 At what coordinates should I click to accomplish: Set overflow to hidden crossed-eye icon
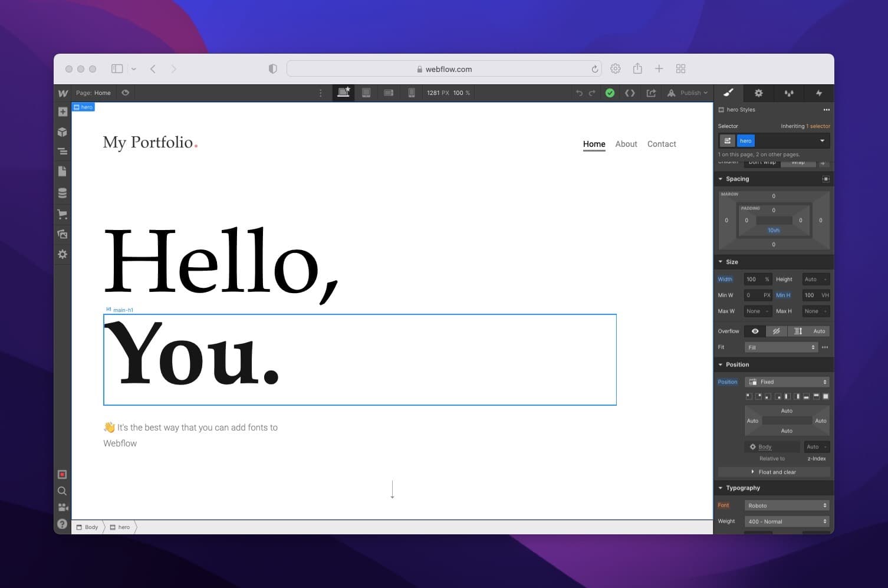point(776,331)
